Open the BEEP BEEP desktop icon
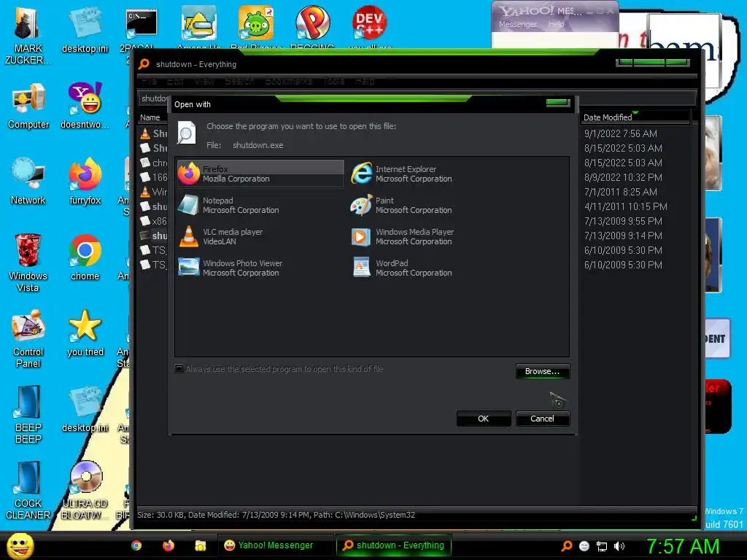This screenshot has width=747, height=560. pos(28,414)
